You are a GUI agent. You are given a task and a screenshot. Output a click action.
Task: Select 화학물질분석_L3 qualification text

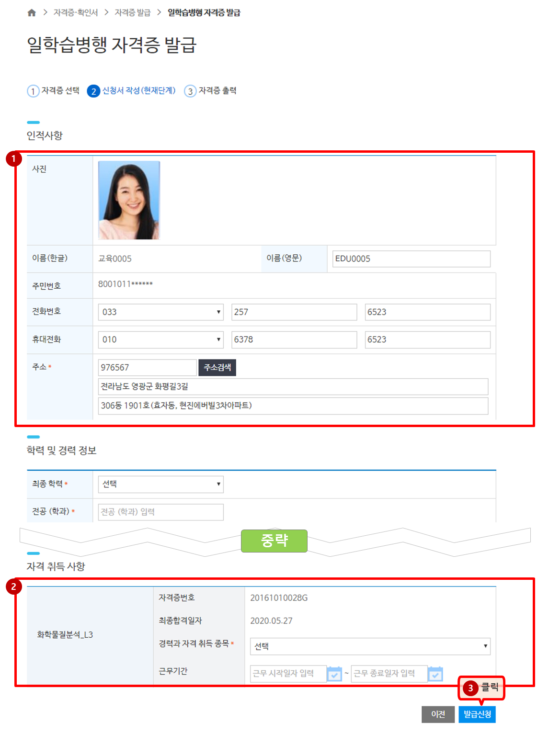point(65,635)
